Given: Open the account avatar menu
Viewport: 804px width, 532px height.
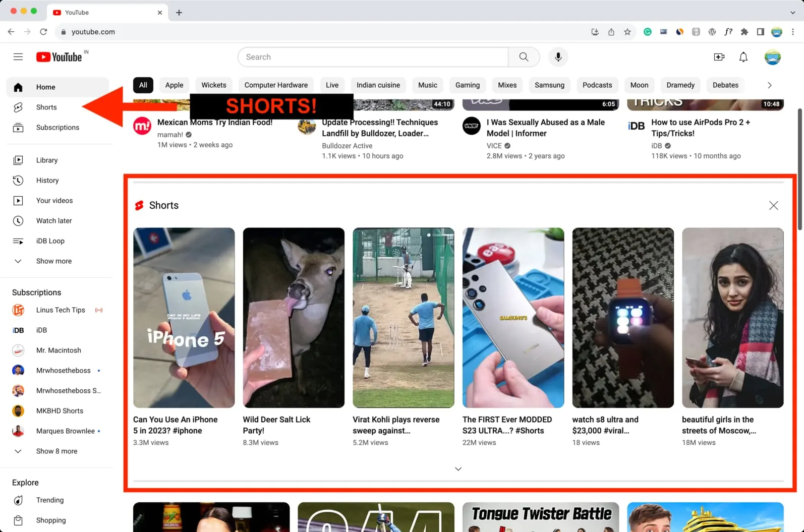Looking at the screenshot, I should tap(773, 57).
